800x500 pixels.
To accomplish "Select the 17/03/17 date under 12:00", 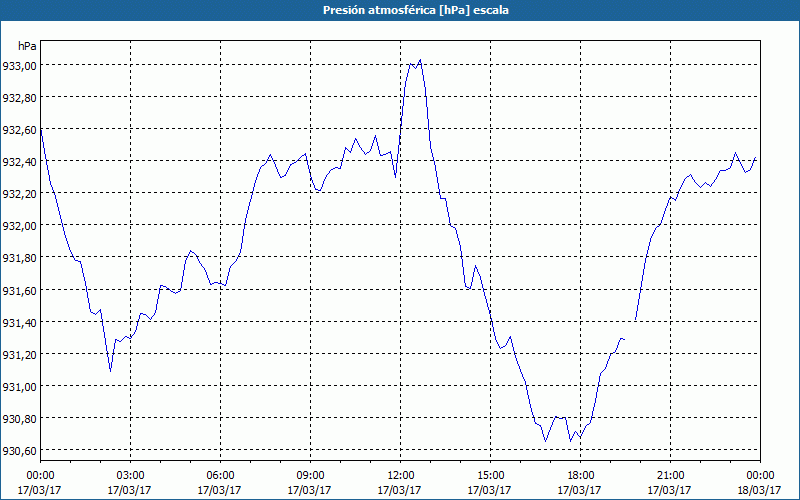I will [400, 490].
